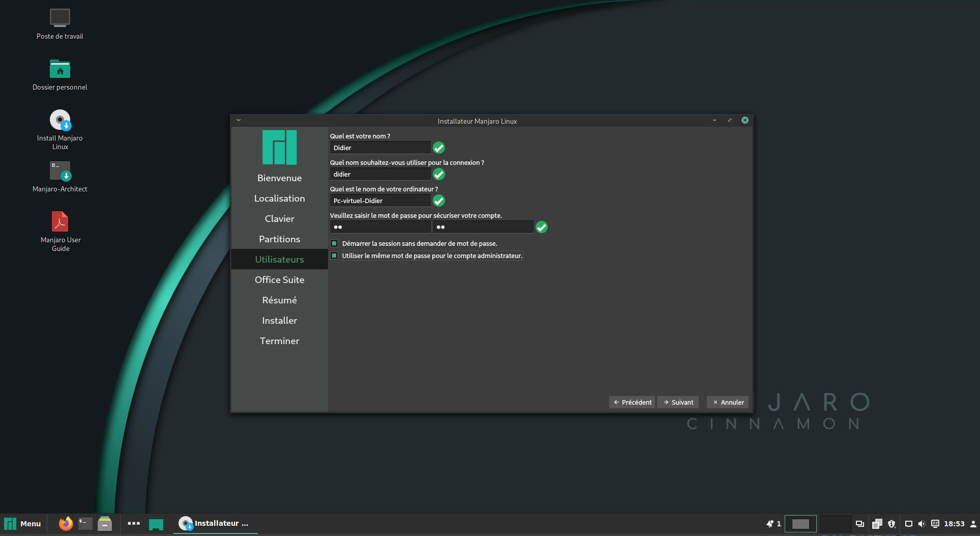
Task: Go to the Clavier step
Action: point(279,219)
